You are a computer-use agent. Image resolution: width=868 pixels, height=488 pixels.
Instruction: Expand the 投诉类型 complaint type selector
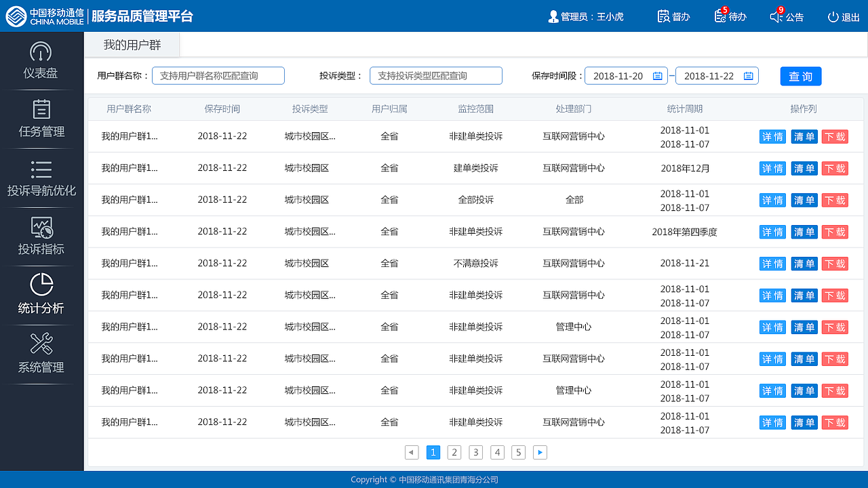click(436, 75)
